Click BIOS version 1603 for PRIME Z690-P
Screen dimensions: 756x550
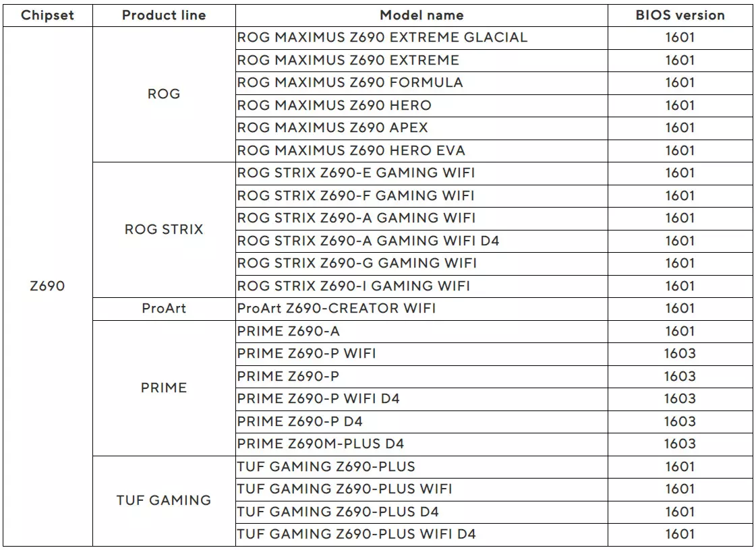pos(680,376)
